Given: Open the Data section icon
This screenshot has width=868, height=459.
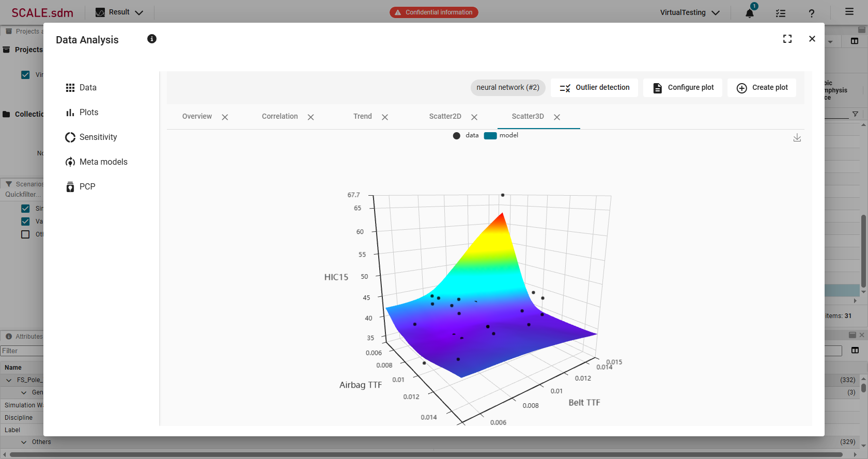Looking at the screenshot, I should click(x=70, y=88).
